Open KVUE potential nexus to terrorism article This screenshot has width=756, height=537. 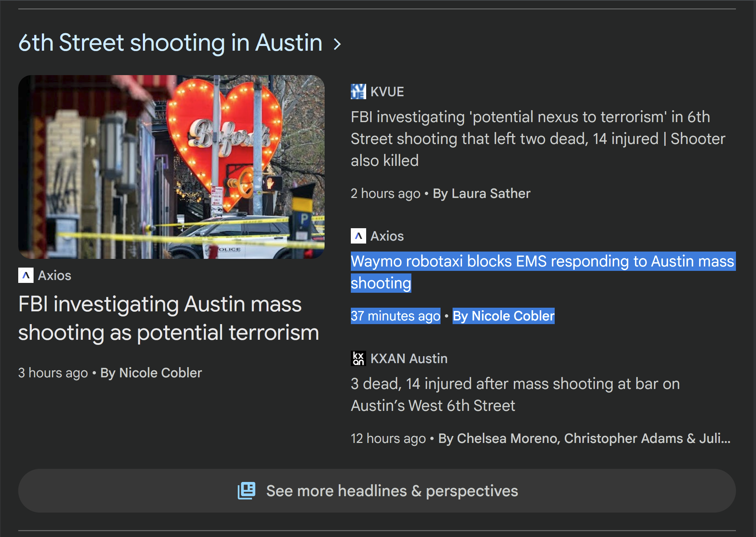pos(538,139)
